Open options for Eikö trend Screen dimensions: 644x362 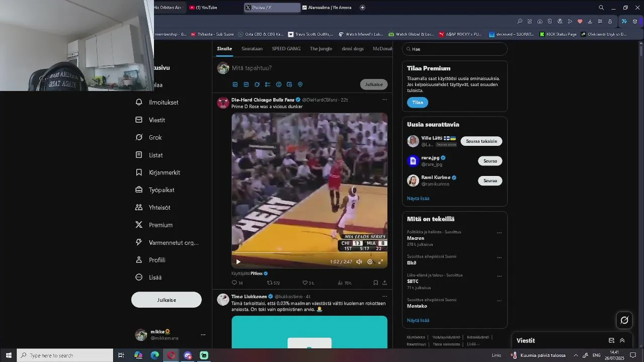point(499,257)
